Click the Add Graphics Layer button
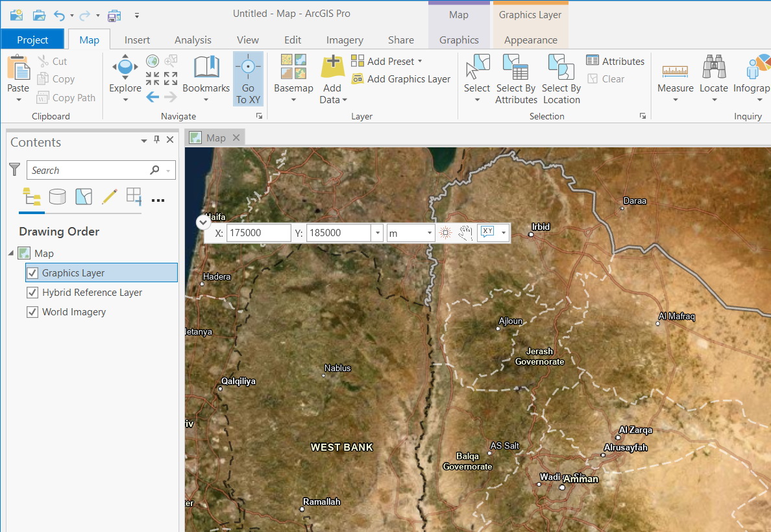 coord(401,79)
